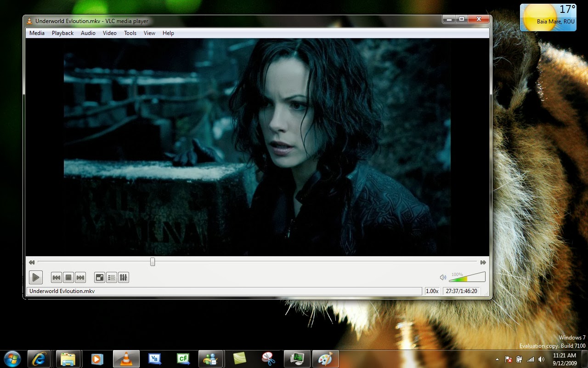
Task: Open the View menu
Action: point(150,33)
